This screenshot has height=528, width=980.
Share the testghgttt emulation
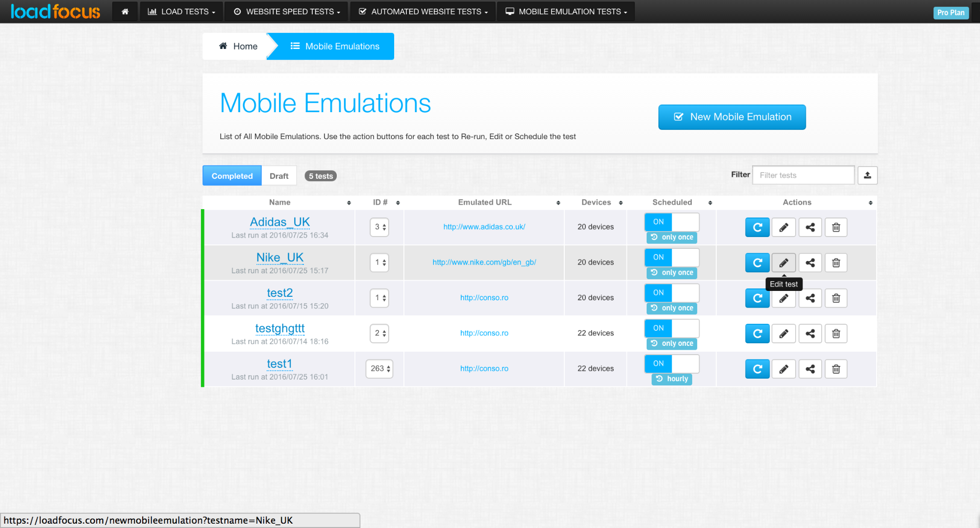pos(810,334)
